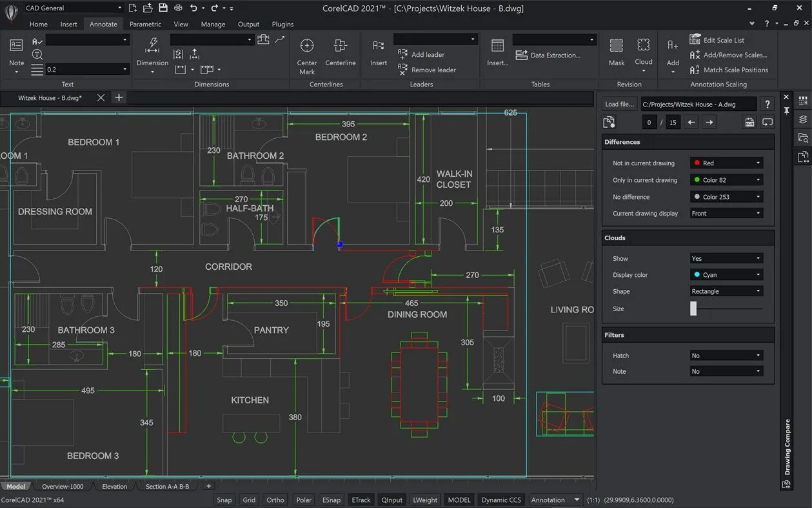The image size is (812, 508).
Task: Click the Load file... button
Action: point(619,104)
